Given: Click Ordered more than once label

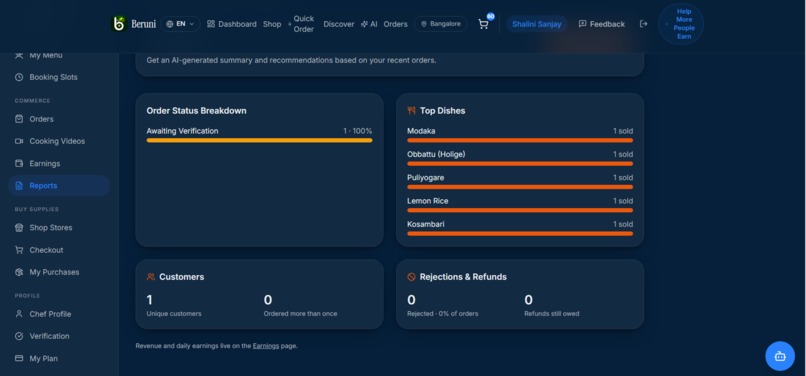Looking at the screenshot, I should (x=300, y=314).
